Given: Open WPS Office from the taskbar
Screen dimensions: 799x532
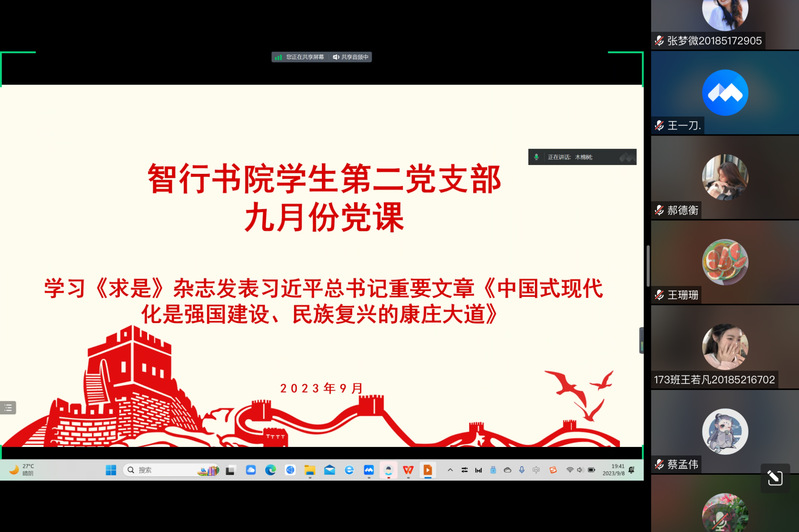Looking at the screenshot, I should [408, 470].
